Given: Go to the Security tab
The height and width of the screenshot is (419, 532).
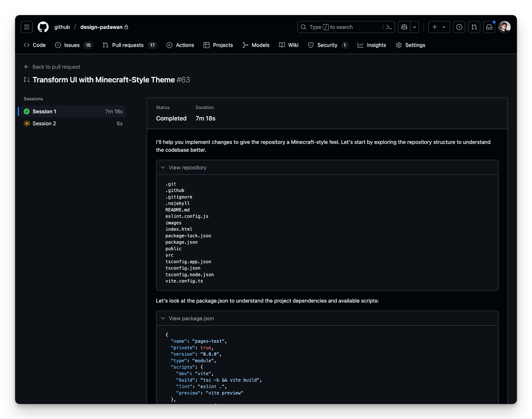Looking at the screenshot, I should (328, 45).
